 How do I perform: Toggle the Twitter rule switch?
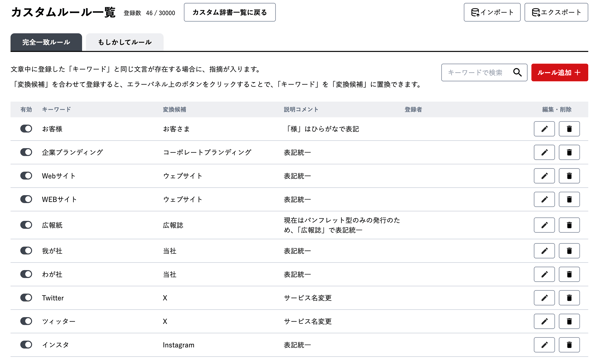[26, 298]
